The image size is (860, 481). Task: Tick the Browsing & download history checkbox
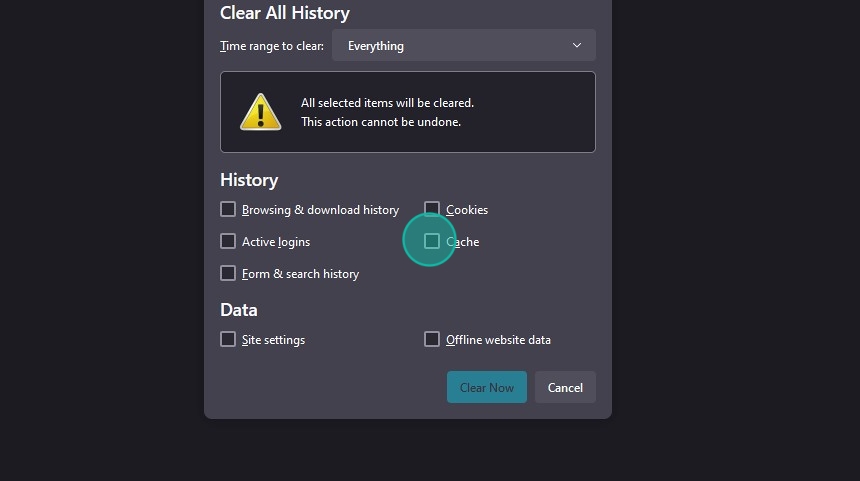coord(228,209)
